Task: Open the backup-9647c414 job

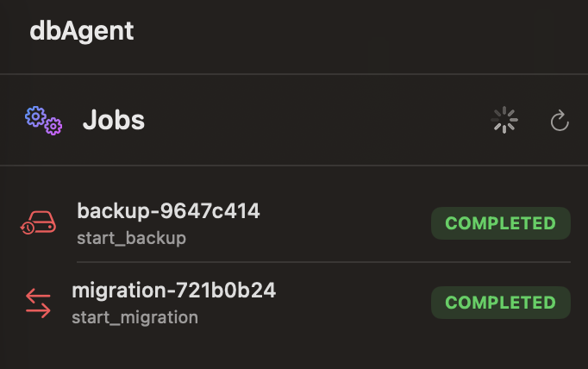Action: click(x=168, y=211)
